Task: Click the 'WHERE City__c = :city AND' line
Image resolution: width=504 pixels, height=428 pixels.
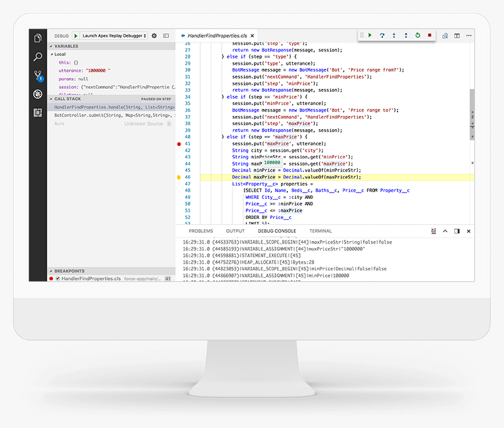Action: click(x=279, y=197)
